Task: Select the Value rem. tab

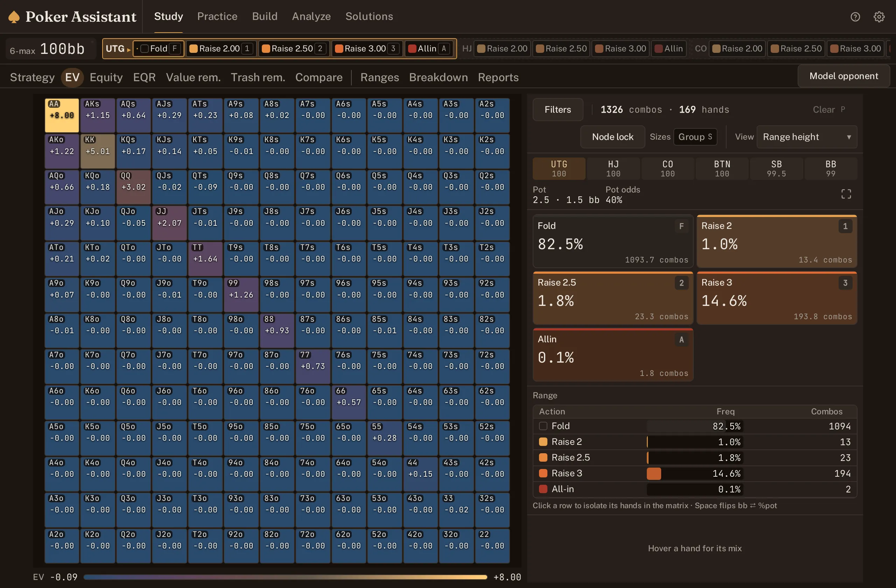Action: 193,77
